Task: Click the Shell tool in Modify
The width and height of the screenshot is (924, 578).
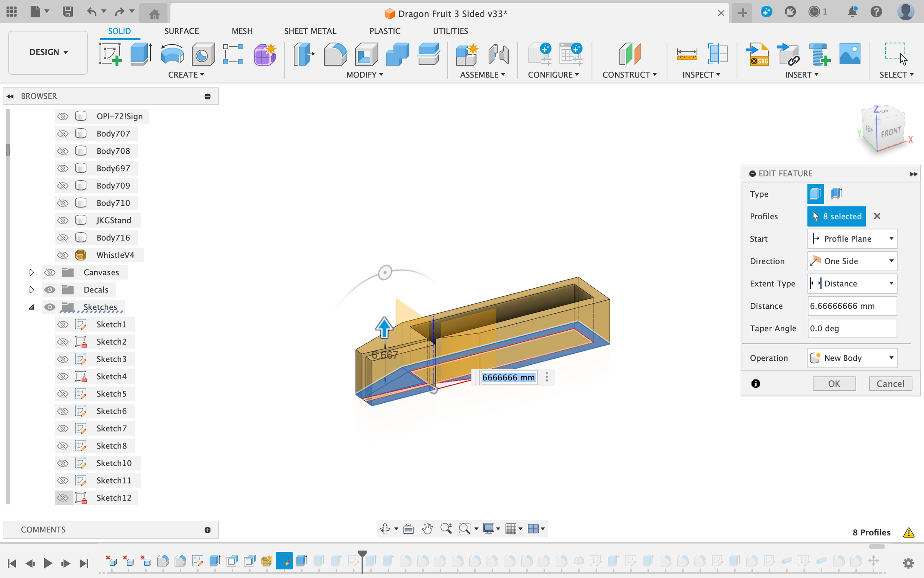Action: pyautogui.click(x=366, y=54)
